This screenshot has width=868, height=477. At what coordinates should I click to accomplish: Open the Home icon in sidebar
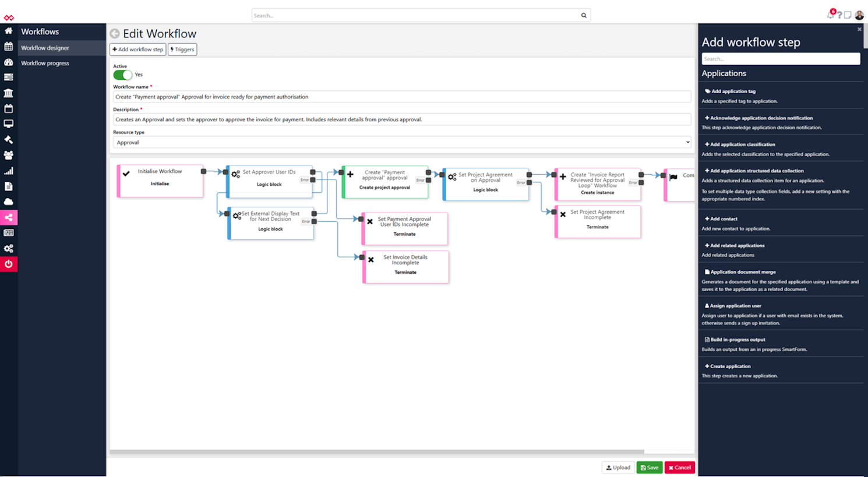click(8, 31)
